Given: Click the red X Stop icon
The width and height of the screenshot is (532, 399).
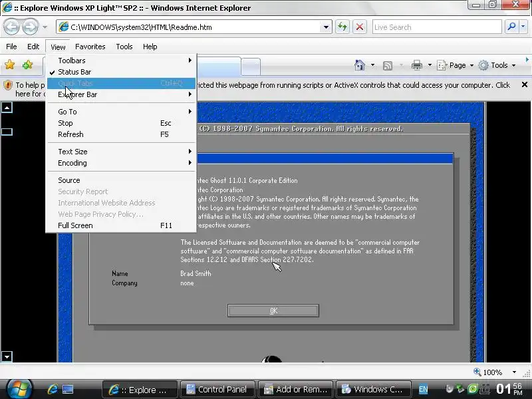Looking at the screenshot, I should [x=360, y=27].
